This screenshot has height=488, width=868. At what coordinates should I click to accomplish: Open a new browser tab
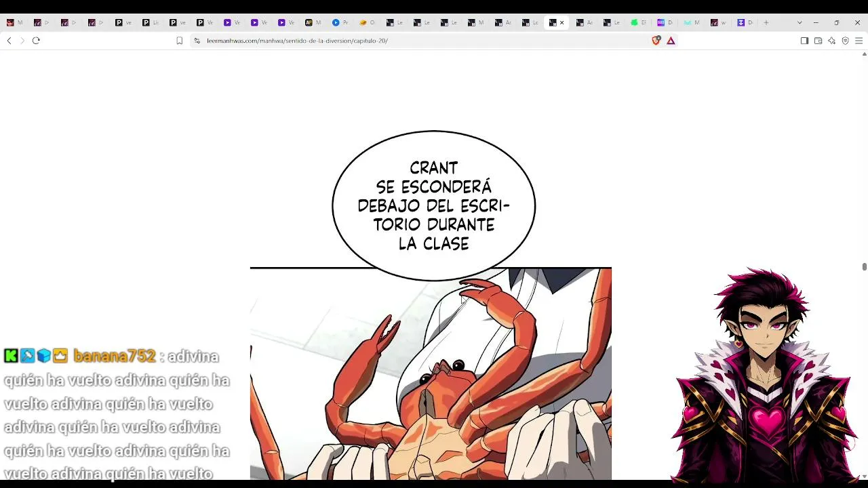point(766,22)
